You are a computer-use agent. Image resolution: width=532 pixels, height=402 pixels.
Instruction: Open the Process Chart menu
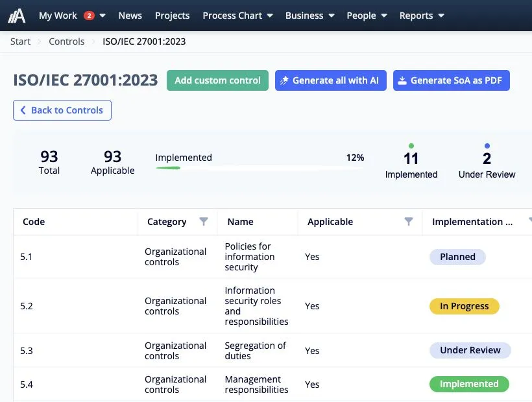[232, 16]
